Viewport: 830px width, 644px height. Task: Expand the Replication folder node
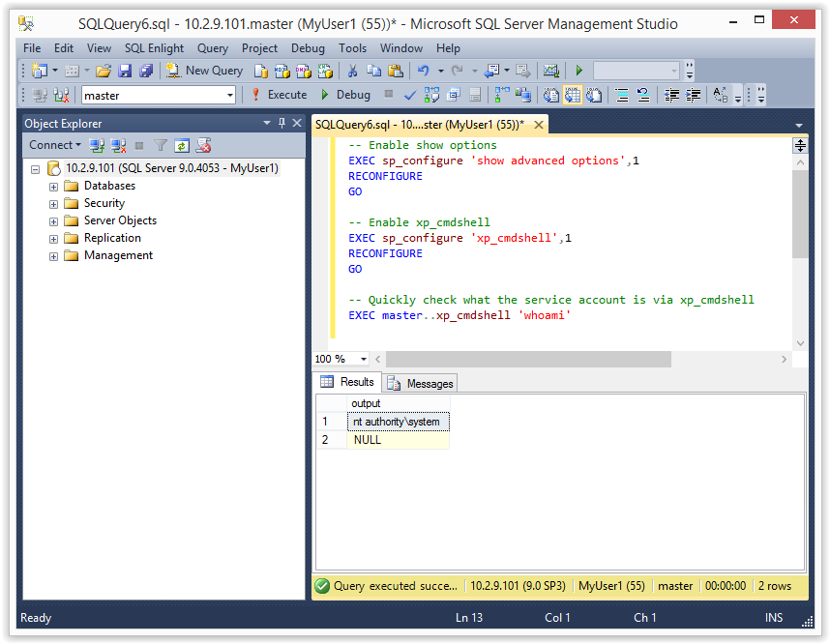pos(53,239)
